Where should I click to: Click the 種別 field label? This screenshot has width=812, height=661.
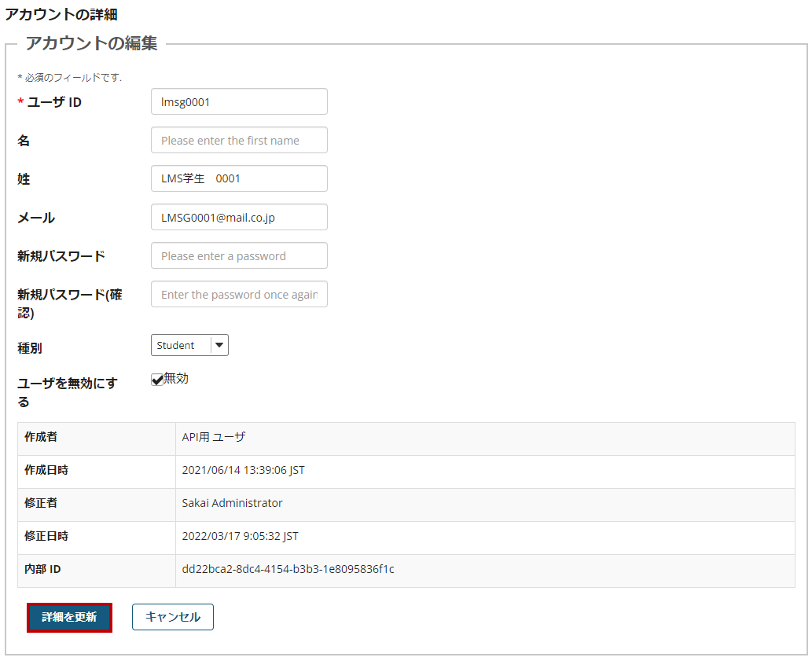coord(30,347)
